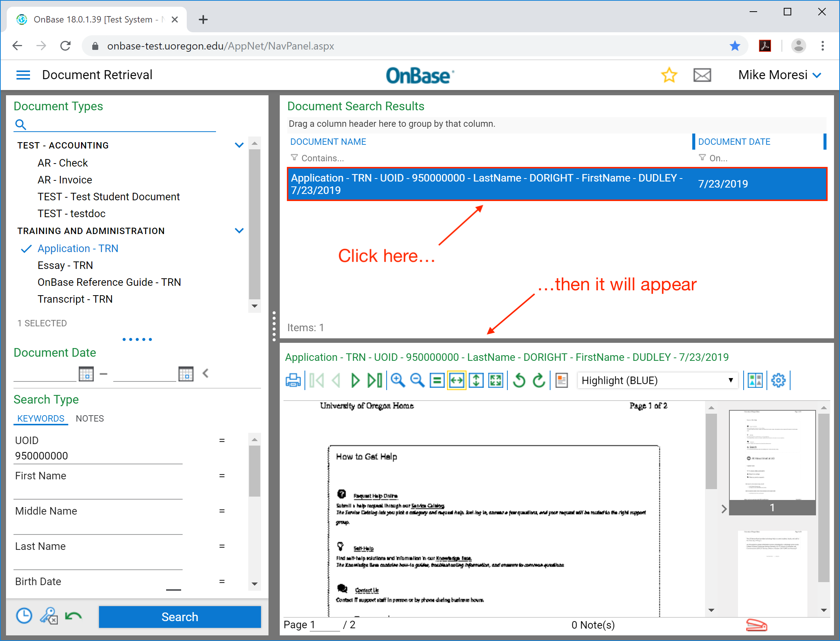The width and height of the screenshot is (840, 641).
Task: Click the blue Search button
Action: (x=180, y=617)
